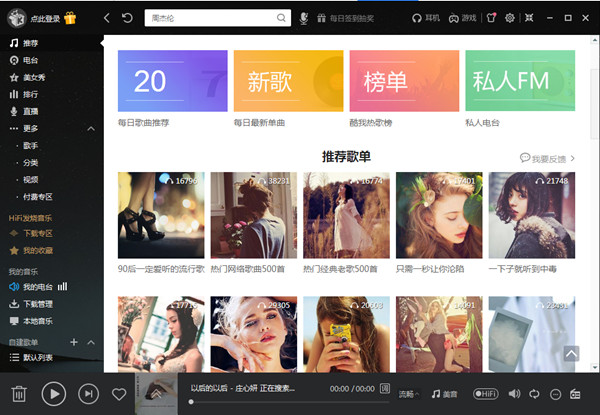Click the microphone voice search icon
Screen dimensions: 600x415
pos(305,18)
